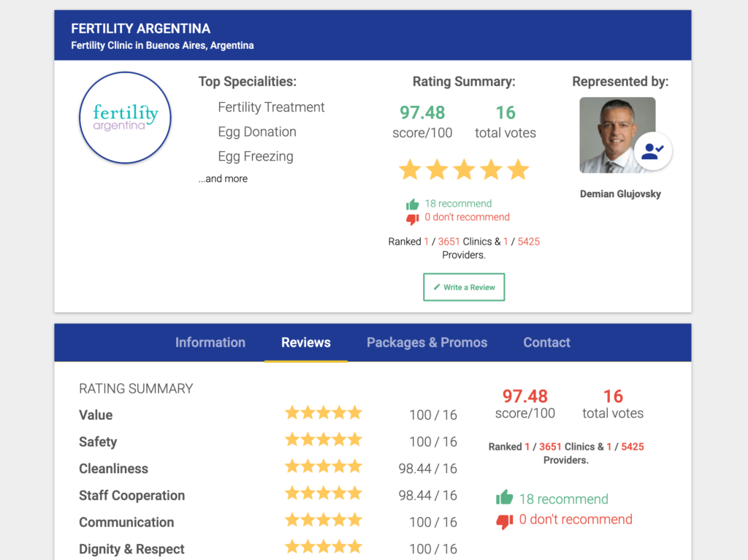Image resolution: width=748 pixels, height=560 pixels.
Task: Click the green thumbs-up icon in header summary
Action: point(413,204)
